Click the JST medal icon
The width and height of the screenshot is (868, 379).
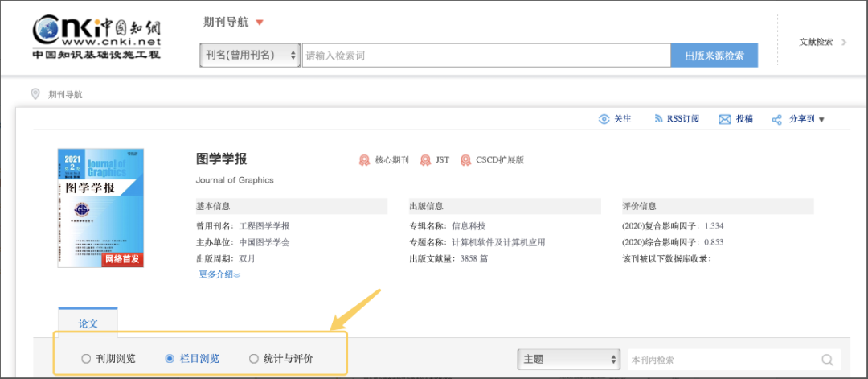click(425, 161)
